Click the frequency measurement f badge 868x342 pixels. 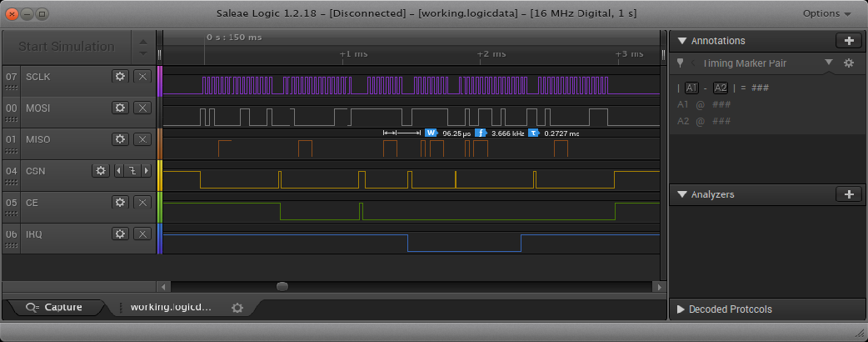click(481, 133)
